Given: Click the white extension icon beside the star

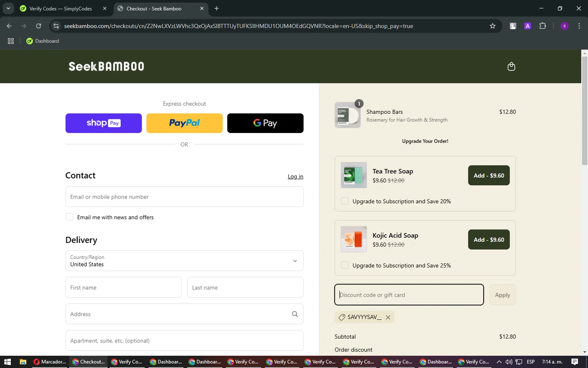Looking at the screenshot, I should pos(513,26).
